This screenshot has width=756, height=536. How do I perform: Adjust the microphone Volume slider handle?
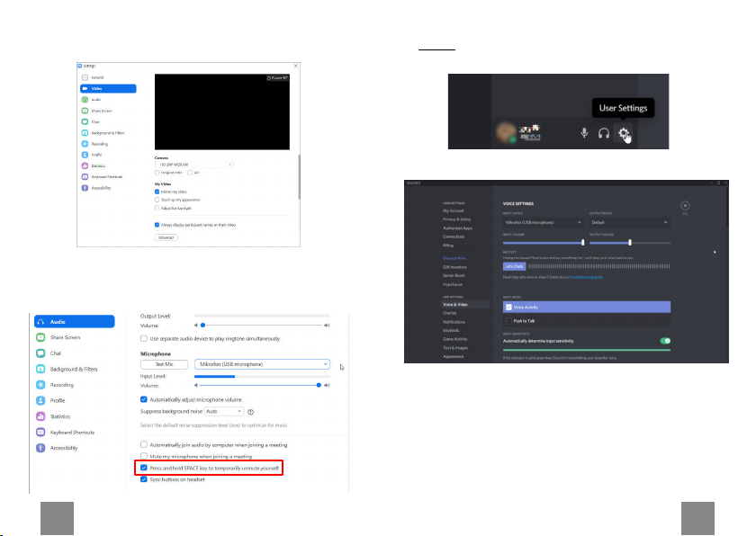(319, 385)
